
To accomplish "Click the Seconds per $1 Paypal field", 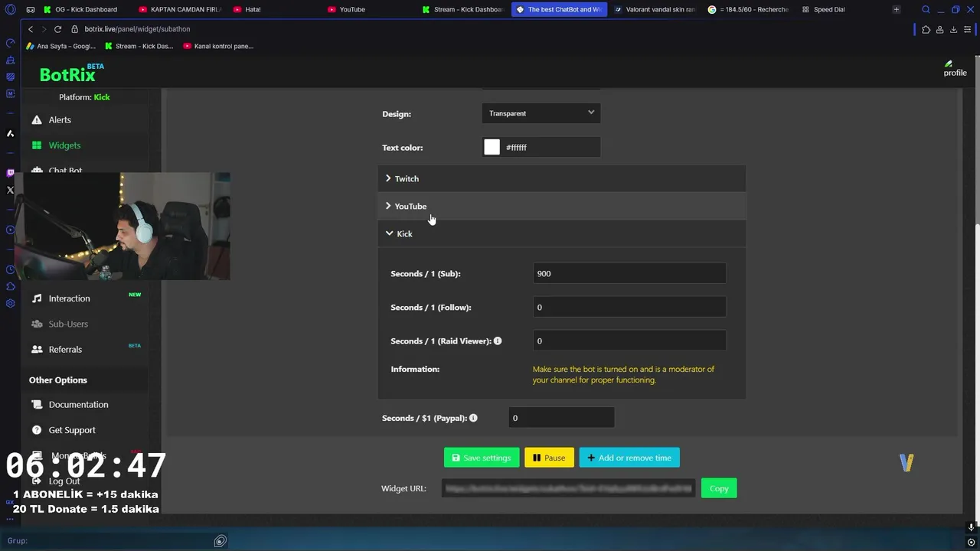I will [561, 418].
